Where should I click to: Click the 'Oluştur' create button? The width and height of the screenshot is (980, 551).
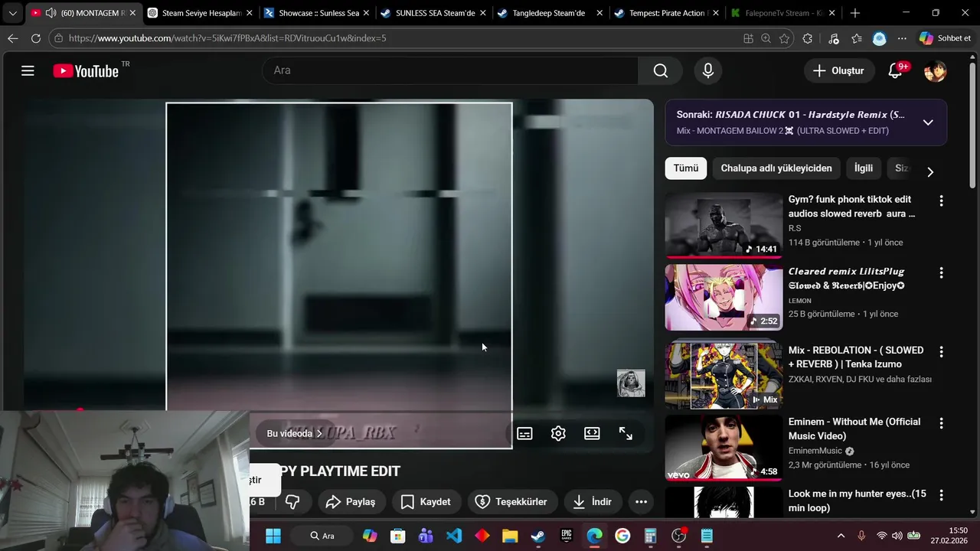pos(839,70)
